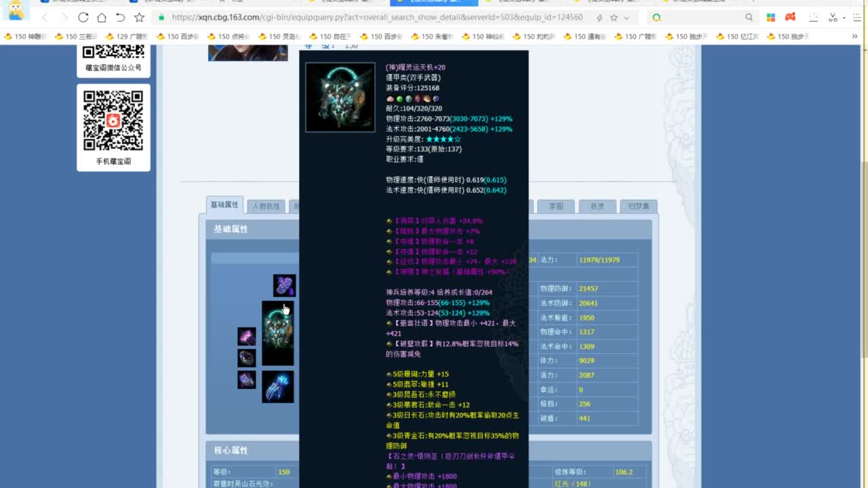Click the 物理命中 value 1317

click(x=587, y=332)
